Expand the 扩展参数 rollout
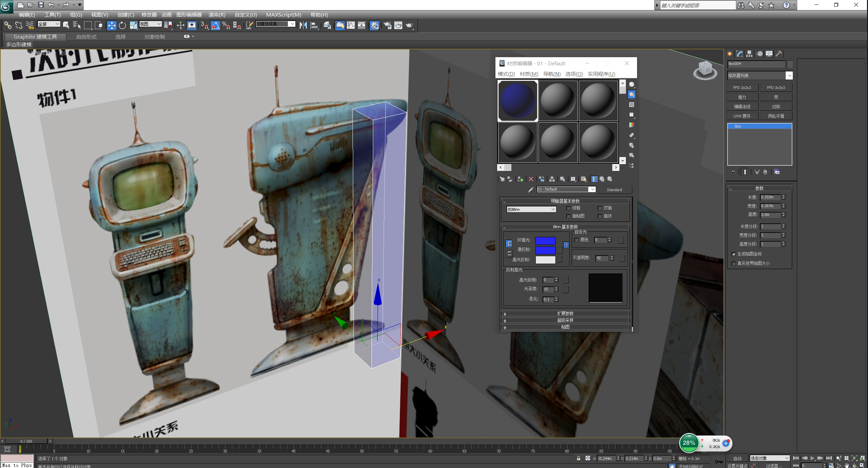 point(565,313)
